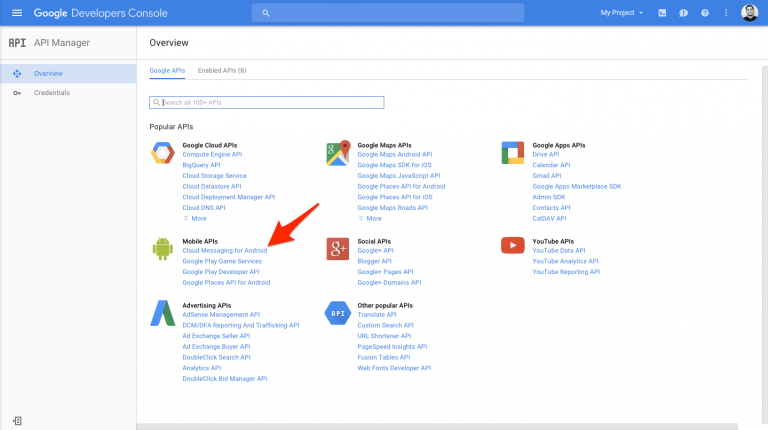768x430 pixels.
Task: Open Calendar API link
Action: click(551, 165)
